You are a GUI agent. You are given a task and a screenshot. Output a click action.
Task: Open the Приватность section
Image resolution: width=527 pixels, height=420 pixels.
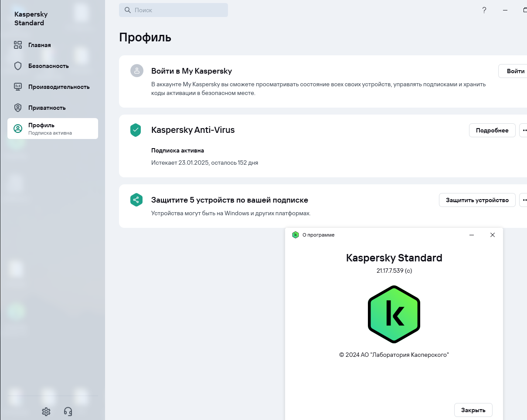53,108
